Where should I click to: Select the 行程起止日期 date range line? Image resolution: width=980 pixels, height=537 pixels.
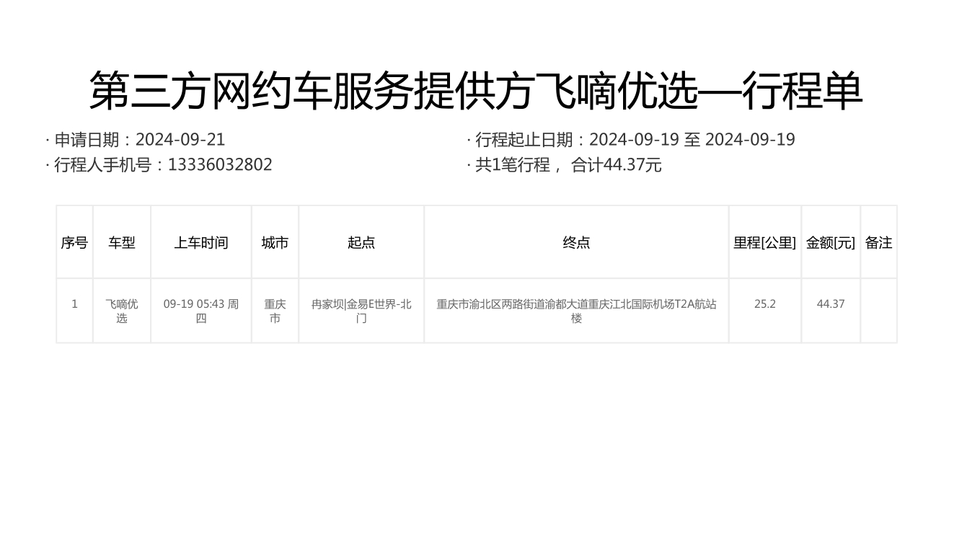(x=631, y=140)
